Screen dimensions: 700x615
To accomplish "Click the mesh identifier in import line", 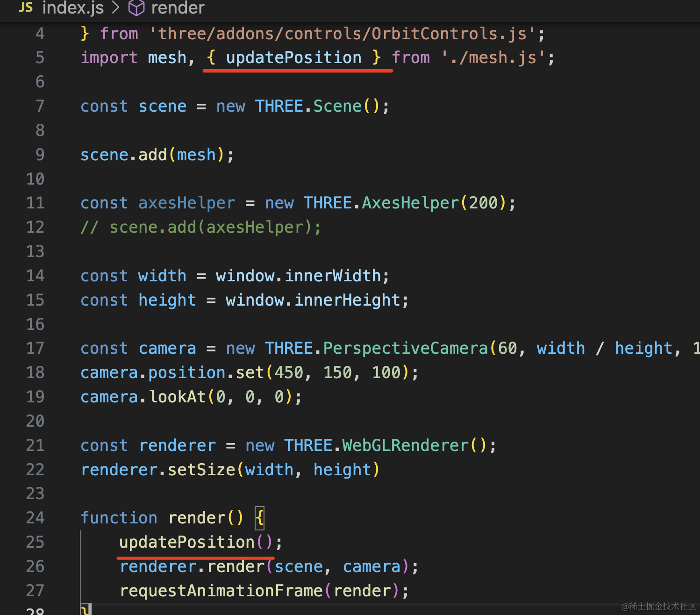I will (x=167, y=57).
